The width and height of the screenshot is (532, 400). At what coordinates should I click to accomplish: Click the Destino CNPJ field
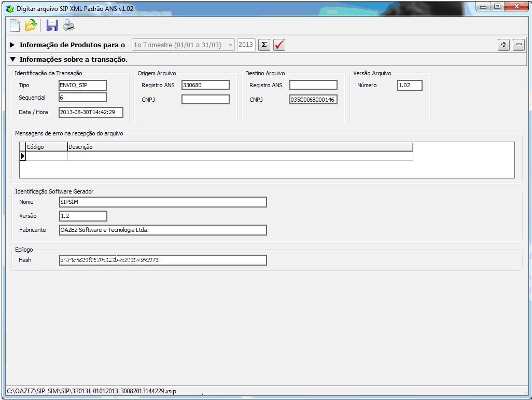tap(313, 100)
